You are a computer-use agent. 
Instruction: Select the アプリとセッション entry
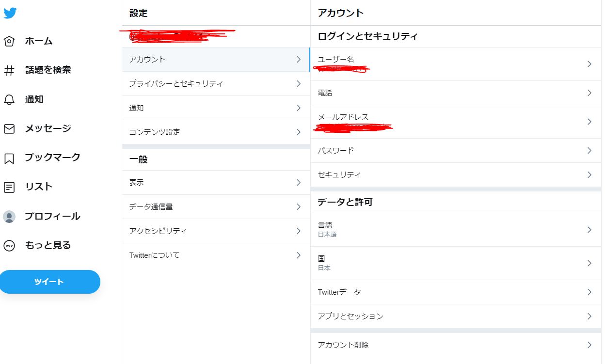tap(350, 317)
